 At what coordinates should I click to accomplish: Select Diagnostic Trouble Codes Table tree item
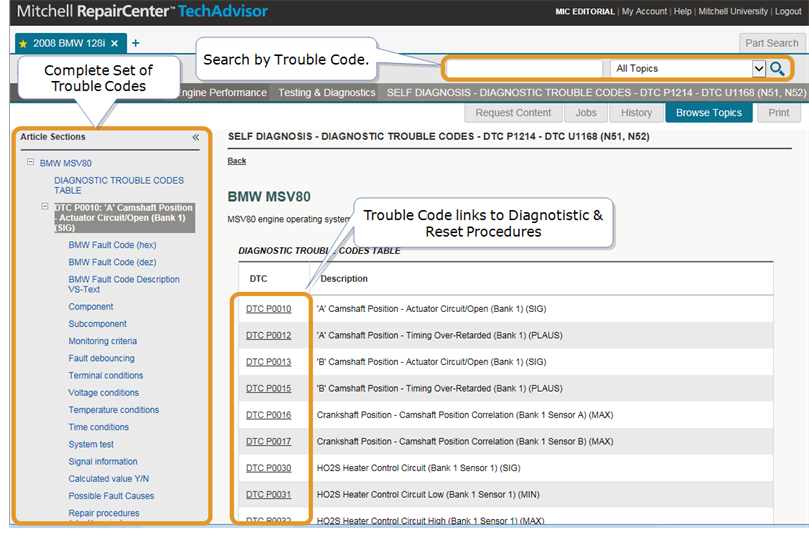point(119,185)
